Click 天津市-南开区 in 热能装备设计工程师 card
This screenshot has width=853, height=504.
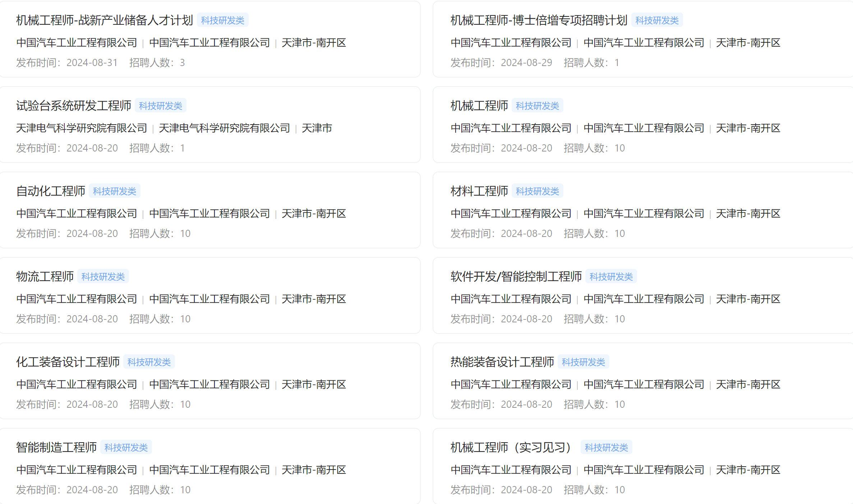pyautogui.click(x=748, y=384)
